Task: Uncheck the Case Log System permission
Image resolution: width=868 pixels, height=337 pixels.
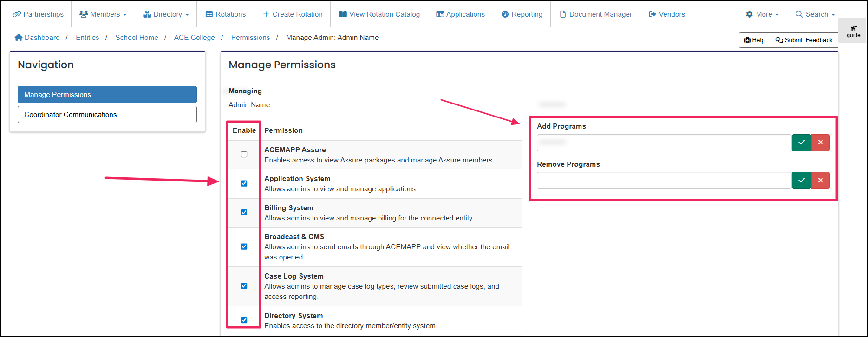Action: 244,286
